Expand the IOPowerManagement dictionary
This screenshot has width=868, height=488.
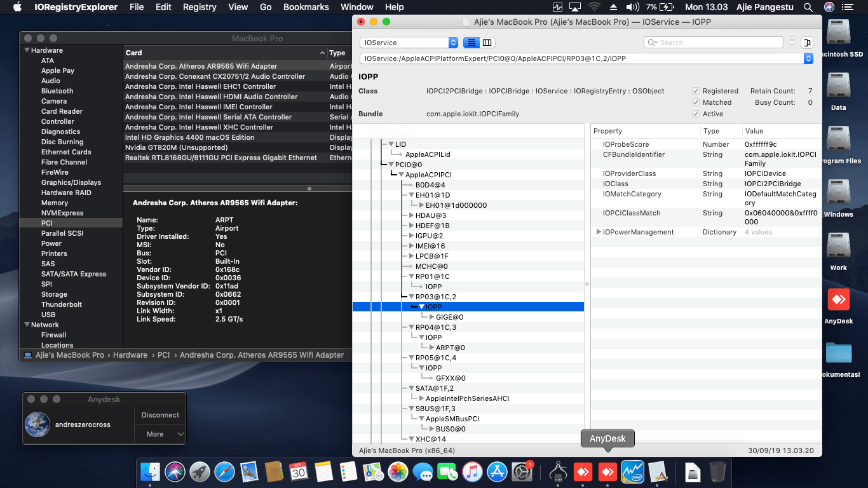(599, 232)
